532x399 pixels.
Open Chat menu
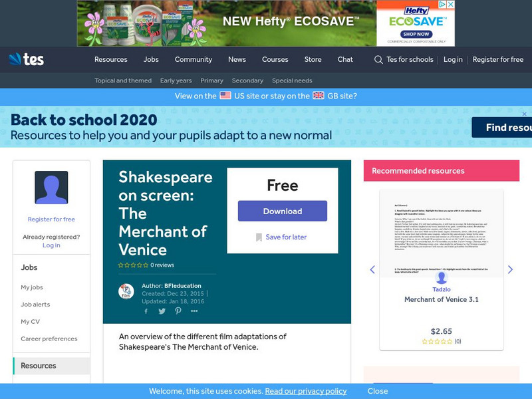pos(345,59)
